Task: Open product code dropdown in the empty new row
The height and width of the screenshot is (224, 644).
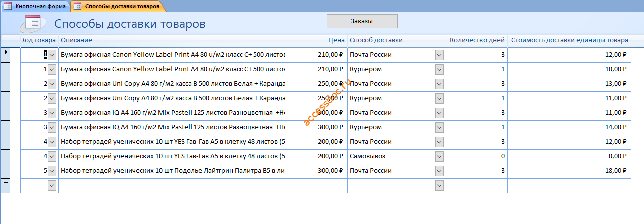Action: (52, 185)
